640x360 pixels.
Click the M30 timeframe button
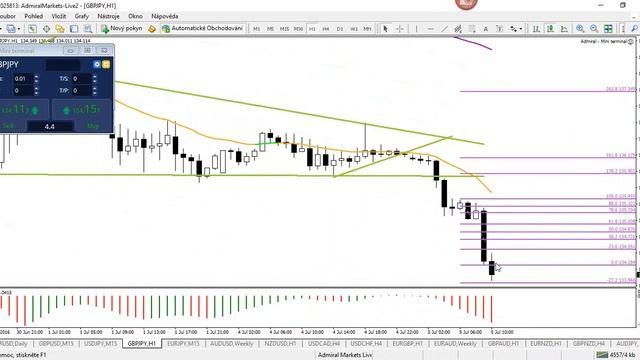coord(298,29)
